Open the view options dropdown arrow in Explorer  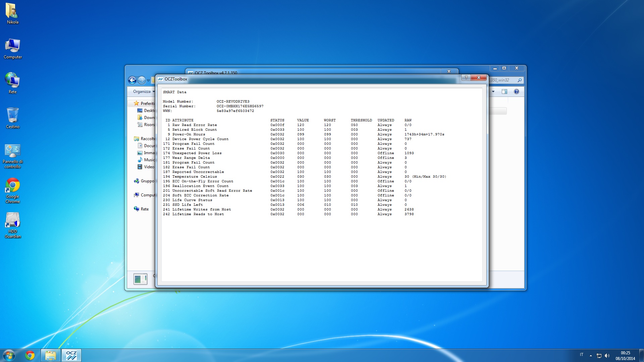(x=493, y=92)
